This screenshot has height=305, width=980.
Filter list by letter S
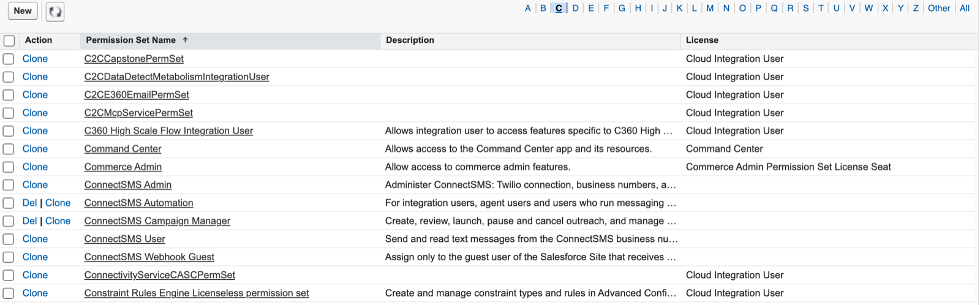coord(806,8)
